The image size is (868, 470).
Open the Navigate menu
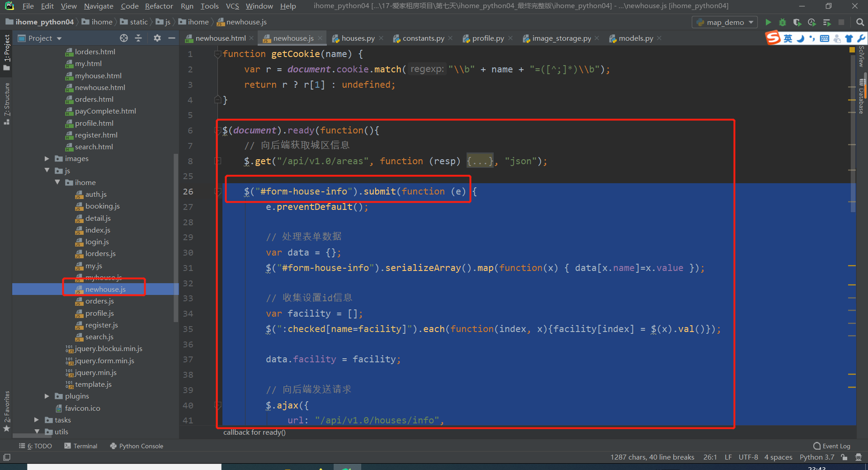pyautogui.click(x=99, y=6)
